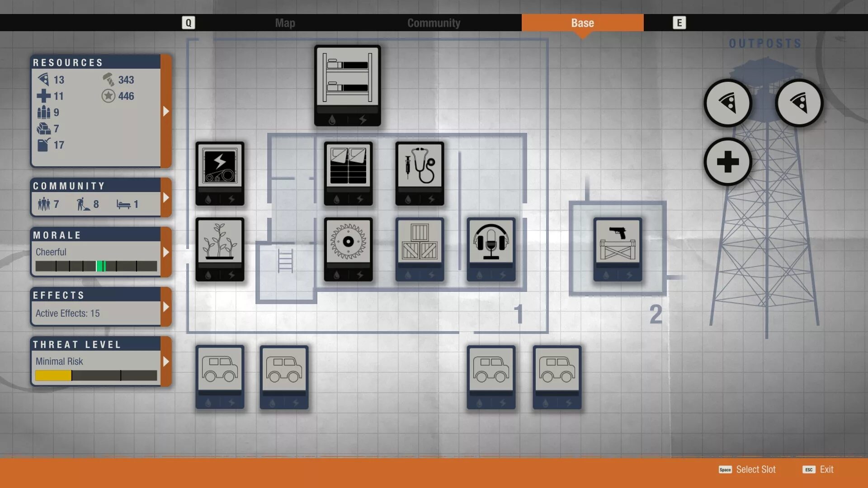Image resolution: width=868 pixels, height=488 pixels.
Task: Expand the Morale panel arrow
Action: (166, 252)
